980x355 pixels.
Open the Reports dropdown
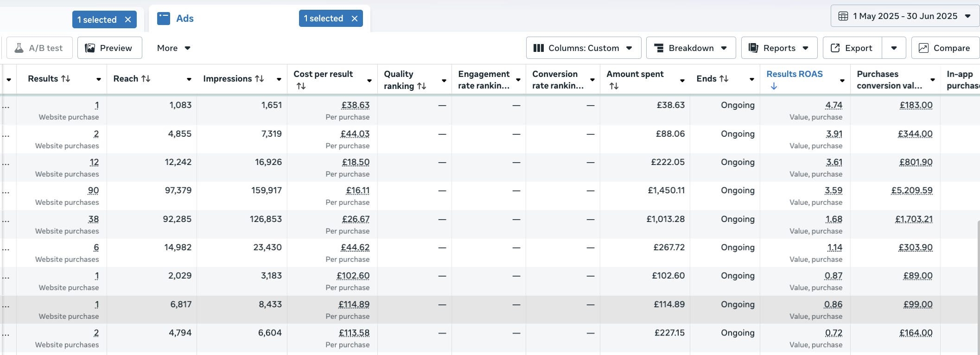point(779,48)
